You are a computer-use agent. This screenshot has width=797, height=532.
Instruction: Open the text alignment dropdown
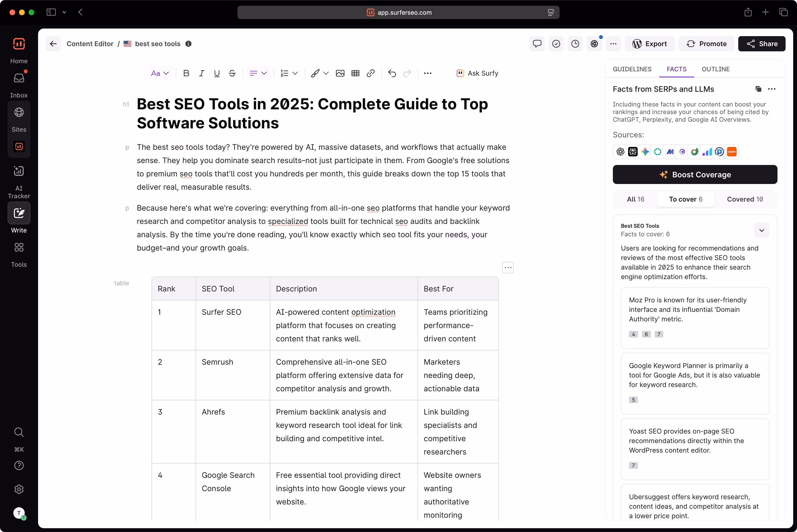[258, 73]
